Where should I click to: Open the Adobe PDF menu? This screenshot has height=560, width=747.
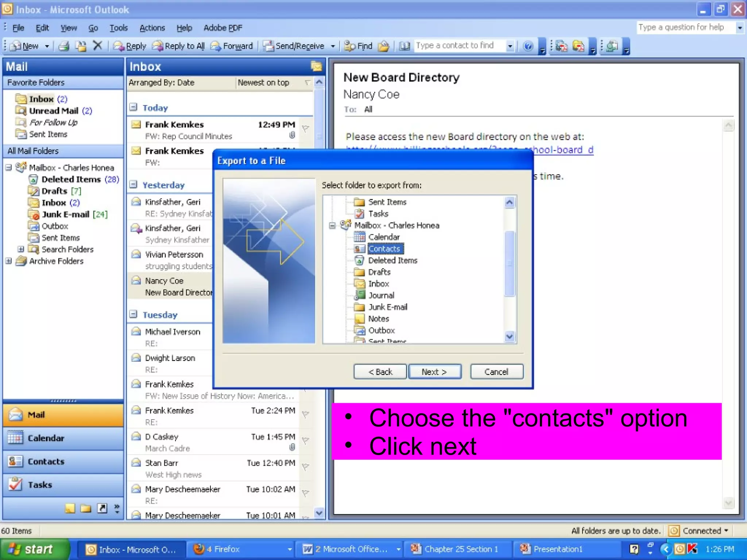click(223, 28)
